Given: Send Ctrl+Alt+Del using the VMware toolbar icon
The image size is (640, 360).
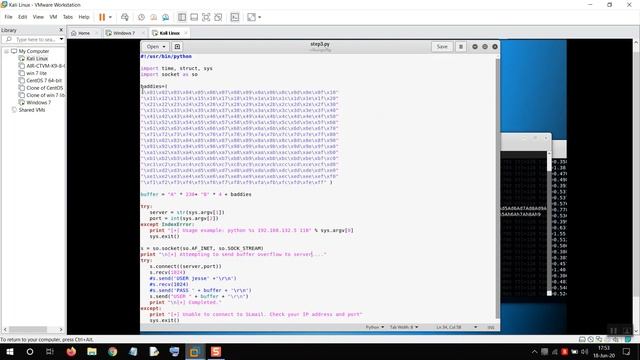Looking at the screenshot, I should pyautogui.click(x=125, y=17).
